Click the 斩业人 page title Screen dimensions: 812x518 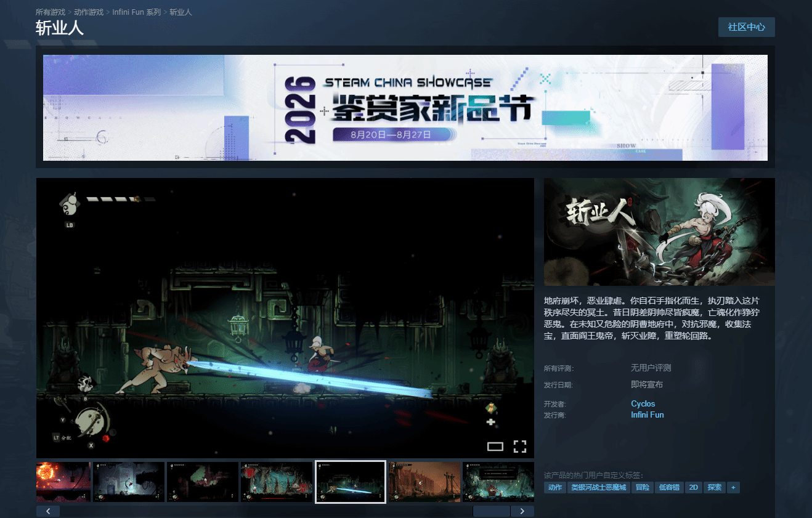[x=60, y=29]
